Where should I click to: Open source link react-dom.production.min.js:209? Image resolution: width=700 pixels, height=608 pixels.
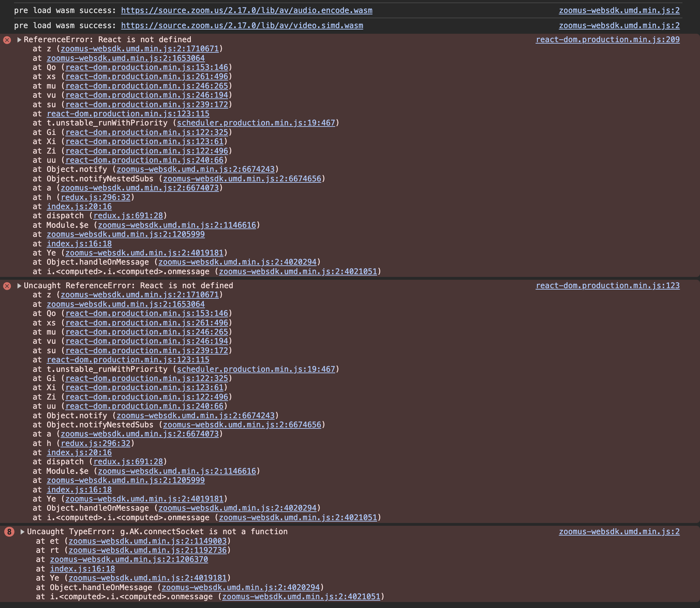608,40
